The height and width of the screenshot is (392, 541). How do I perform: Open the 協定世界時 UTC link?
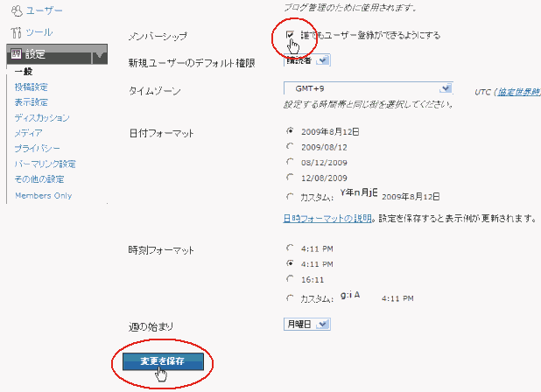(x=518, y=92)
